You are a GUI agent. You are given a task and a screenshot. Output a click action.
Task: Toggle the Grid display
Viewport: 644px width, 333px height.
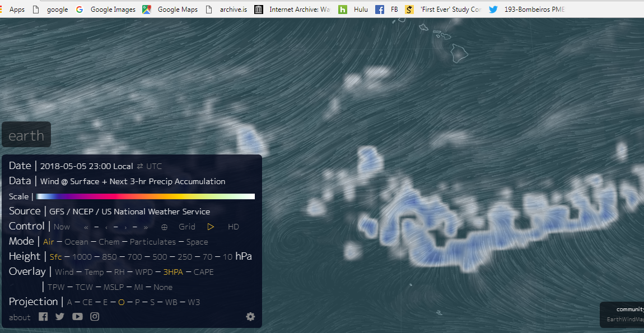[x=187, y=227]
